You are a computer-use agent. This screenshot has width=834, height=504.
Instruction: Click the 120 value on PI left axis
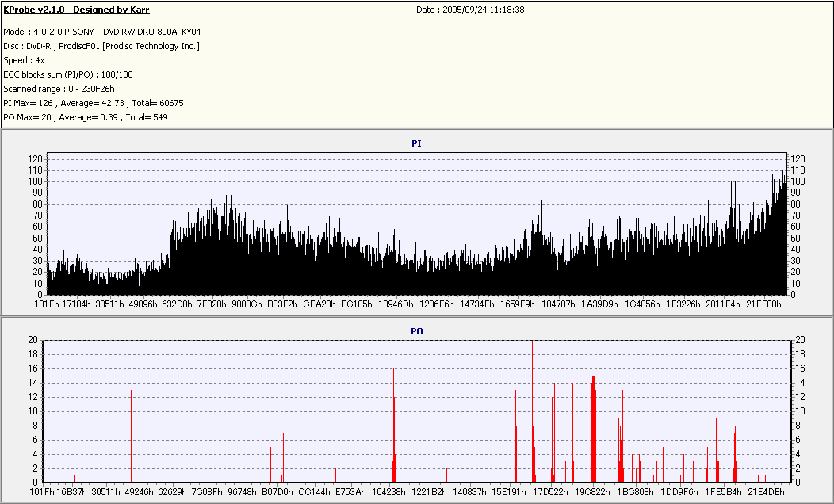(x=34, y=159)
